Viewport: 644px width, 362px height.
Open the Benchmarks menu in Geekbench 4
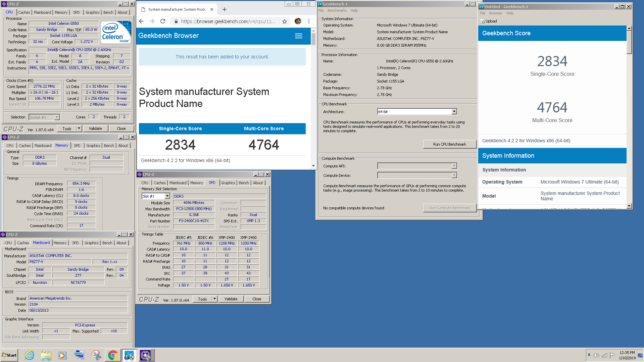[337, 10]
